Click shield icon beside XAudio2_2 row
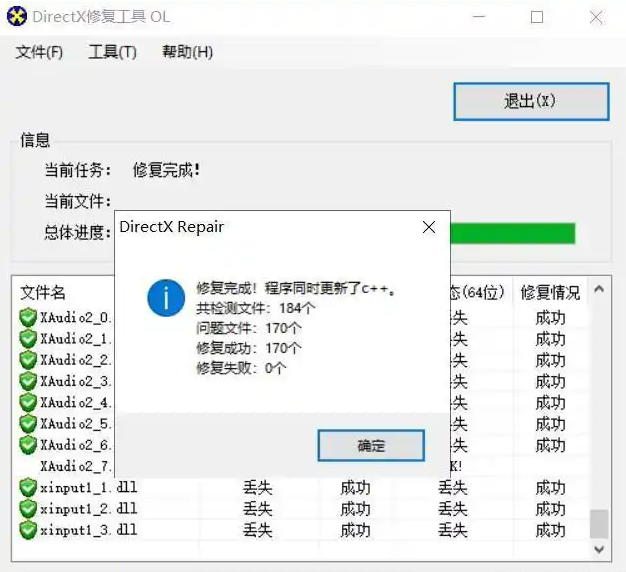The height and width of the screenshot is (572, 626). click(x=28, y=360)
